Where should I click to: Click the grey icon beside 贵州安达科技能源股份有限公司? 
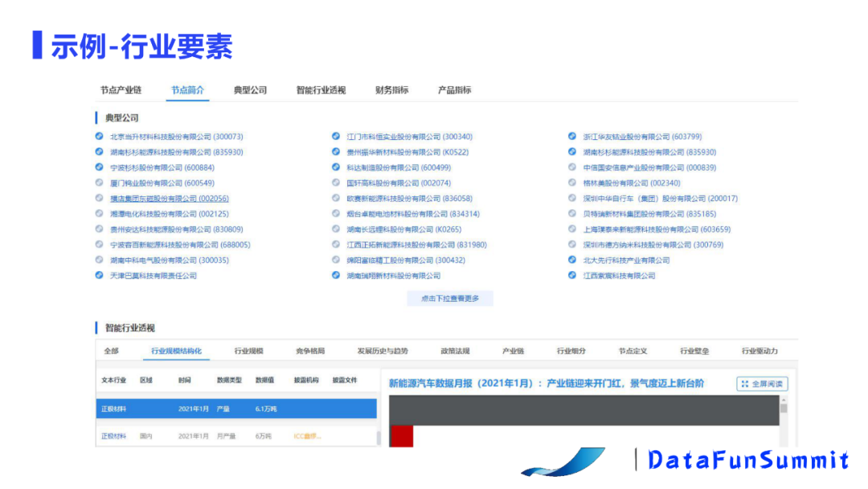point(99,228)
